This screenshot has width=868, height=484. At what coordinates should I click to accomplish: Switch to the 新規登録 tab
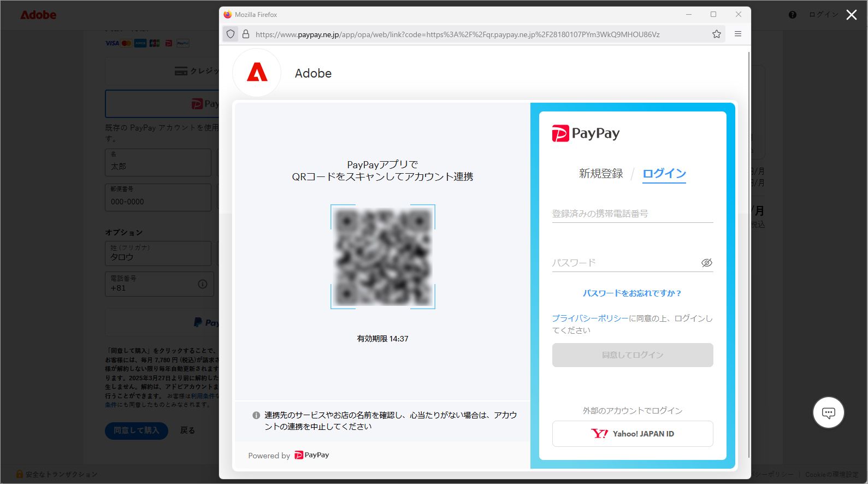point(601,174)
